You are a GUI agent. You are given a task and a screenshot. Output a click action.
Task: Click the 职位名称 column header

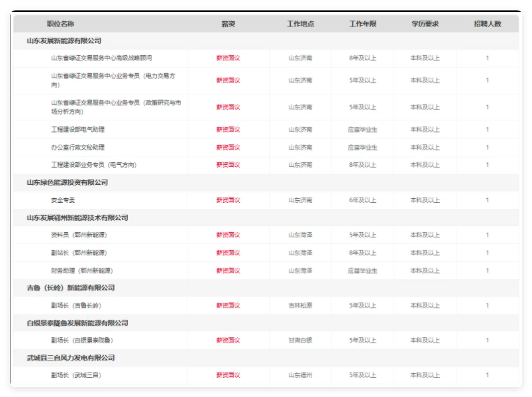pos(60,24)
